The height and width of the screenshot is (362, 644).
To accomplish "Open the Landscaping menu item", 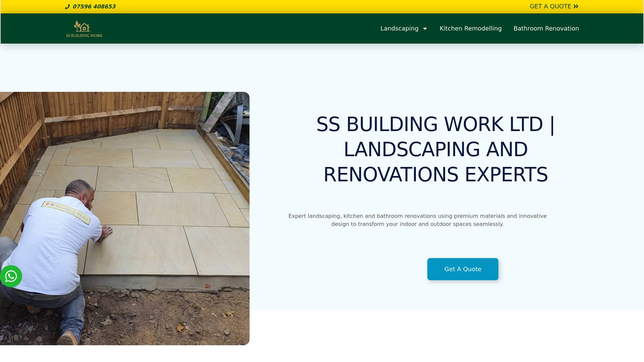I will (x=399, y=28).
